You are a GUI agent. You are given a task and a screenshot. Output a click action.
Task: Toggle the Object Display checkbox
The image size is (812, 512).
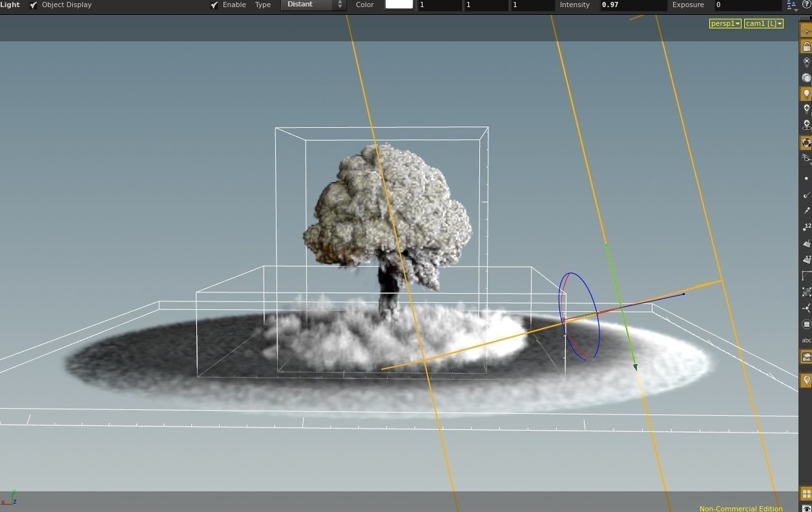pyautogui.click(x=32, y=5)
